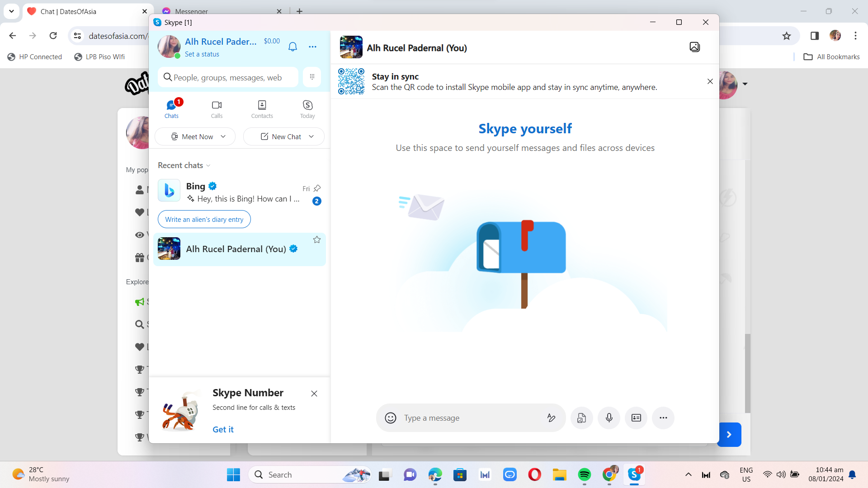
Task: Switch to the Contacts tab
Action: (x=262, y=109)
